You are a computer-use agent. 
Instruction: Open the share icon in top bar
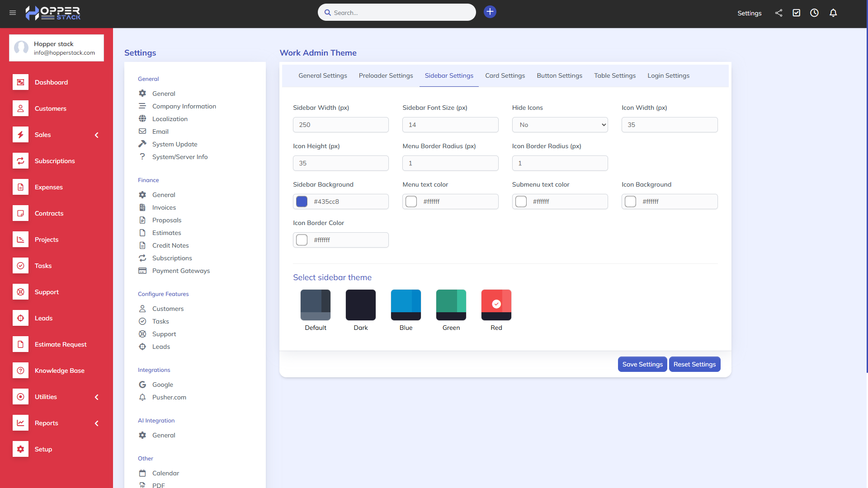[x=778, y=13]
